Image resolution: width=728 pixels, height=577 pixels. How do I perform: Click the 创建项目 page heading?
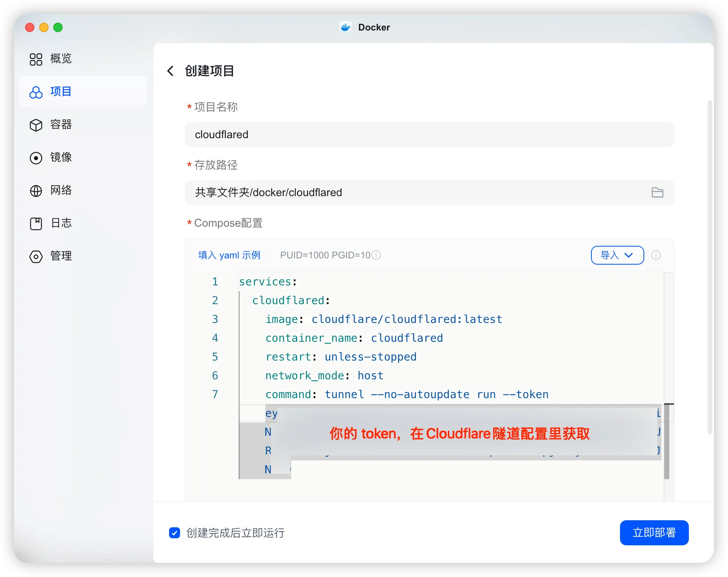click(209, 71)
